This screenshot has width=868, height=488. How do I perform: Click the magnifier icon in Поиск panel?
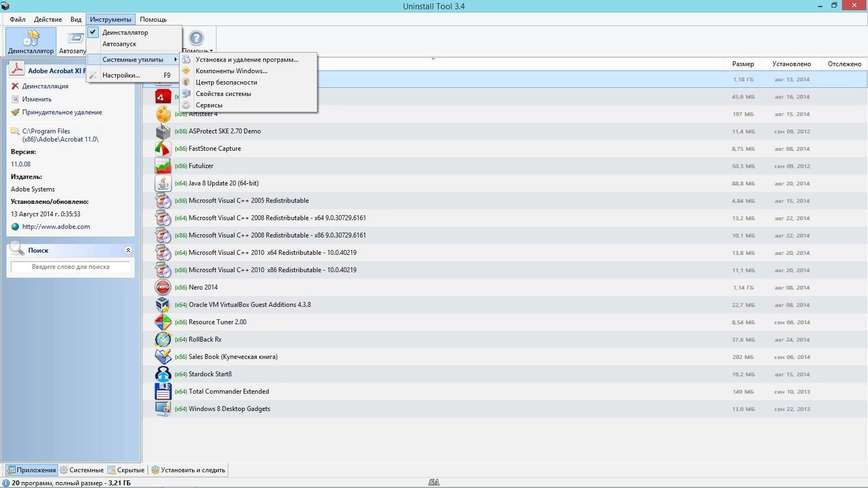17,249
